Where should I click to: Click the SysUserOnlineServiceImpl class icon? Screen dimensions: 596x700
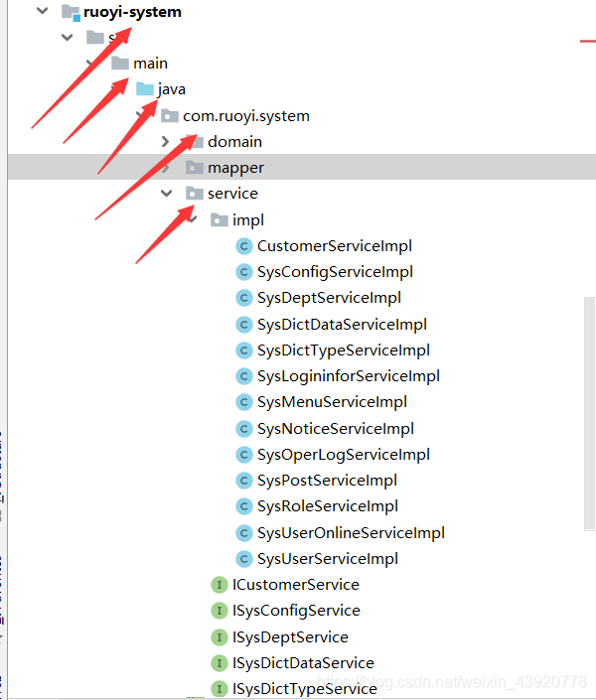[244, 533]
